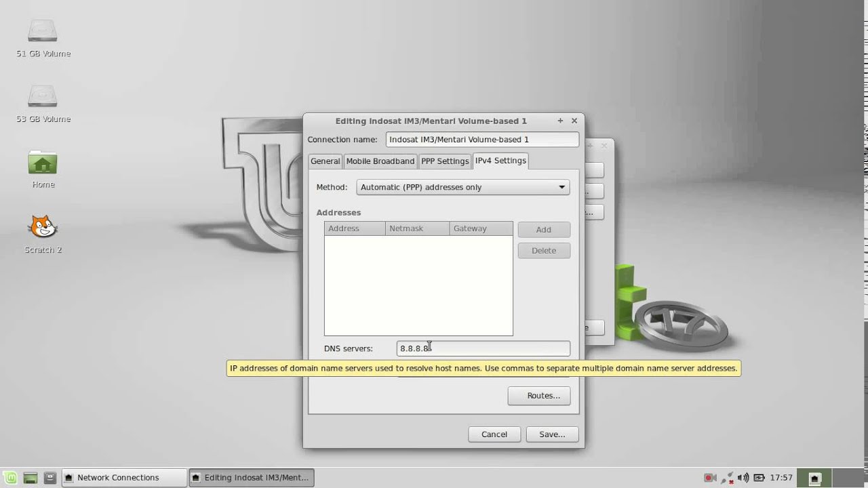
Task: Switch to the Network Connections taskbar window
Action: (123, 478)
